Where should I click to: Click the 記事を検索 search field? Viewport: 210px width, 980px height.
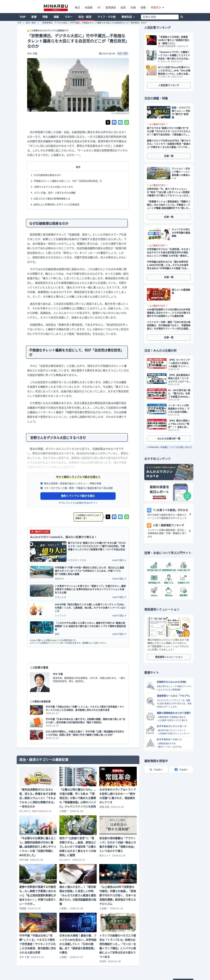pyautogui.click(x=160, y=17)
